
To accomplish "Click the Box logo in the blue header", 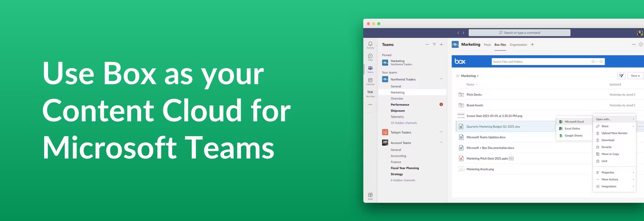I will [460, 61].
